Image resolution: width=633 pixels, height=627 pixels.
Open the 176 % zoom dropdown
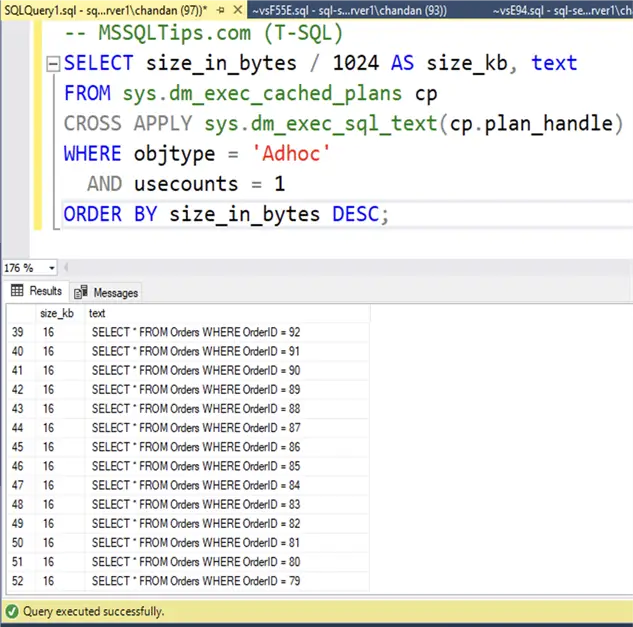(x=52, y=268)
